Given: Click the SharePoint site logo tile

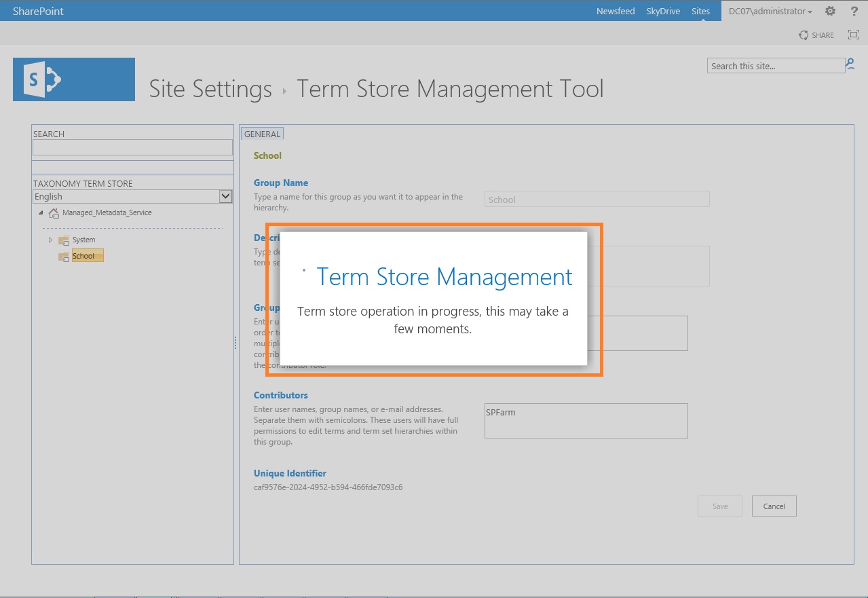Looking at the screenshot, I should [73, 79].
